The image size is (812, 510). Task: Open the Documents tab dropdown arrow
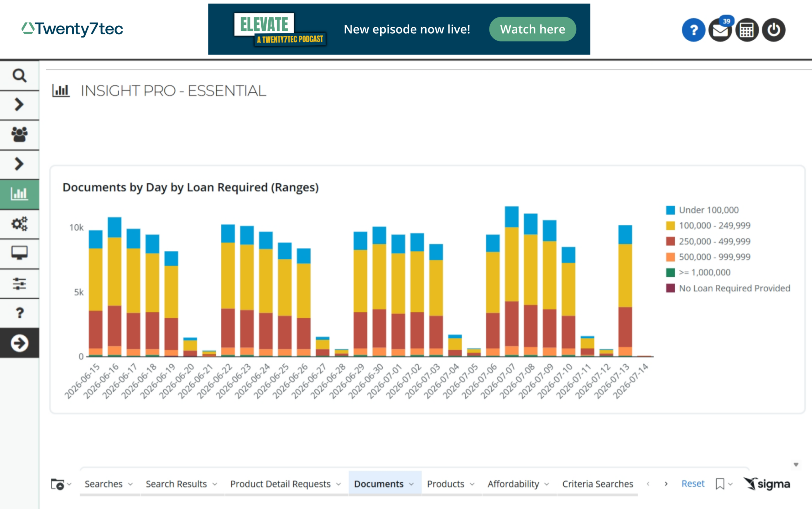[411, 484]
